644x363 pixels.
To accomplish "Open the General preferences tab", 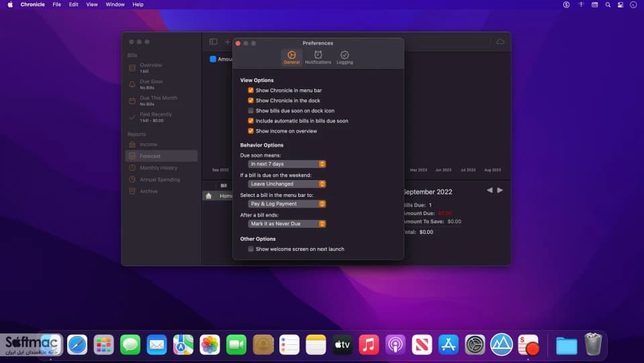I will [291, 57].
